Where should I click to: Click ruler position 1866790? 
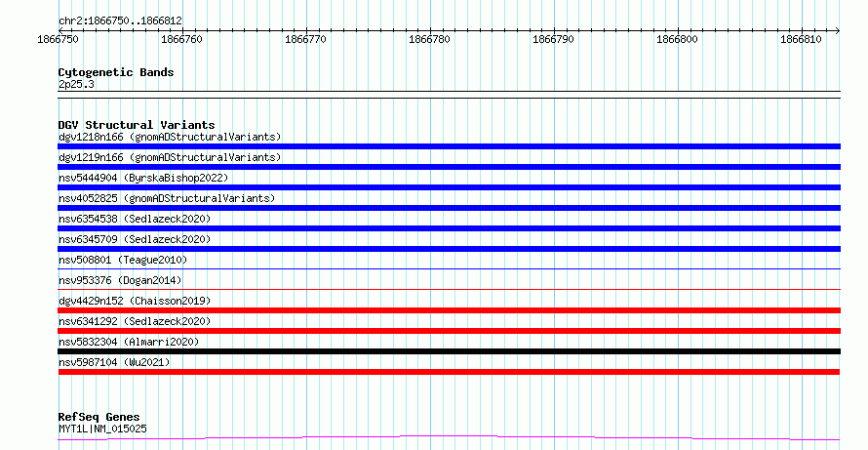(553, 39)
